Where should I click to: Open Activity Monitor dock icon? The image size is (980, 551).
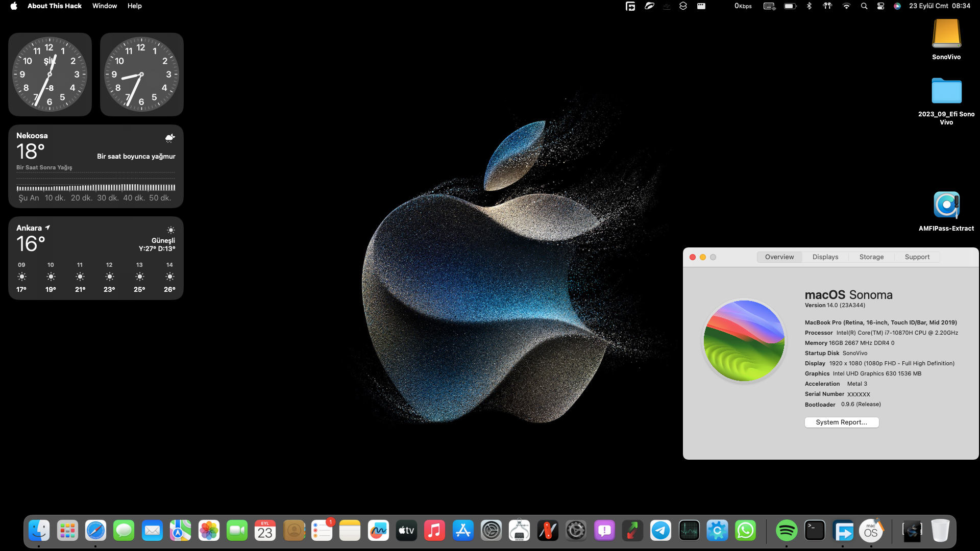(x=689, y=531)
